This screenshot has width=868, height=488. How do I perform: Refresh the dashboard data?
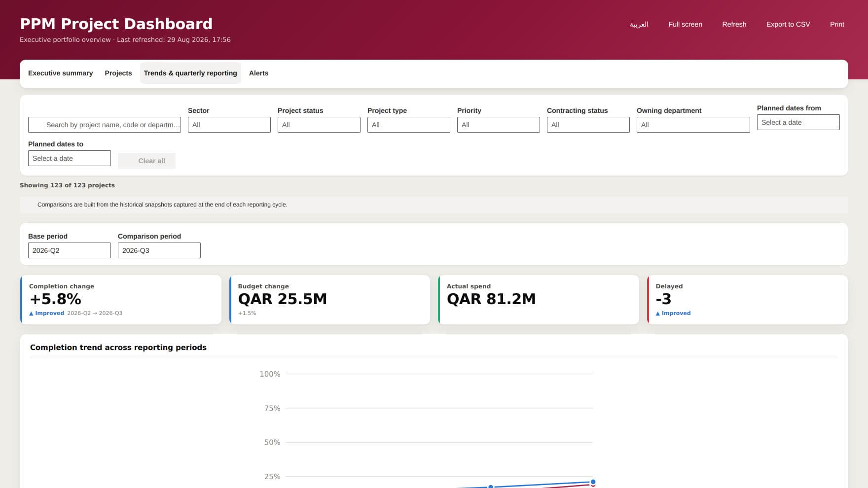point(734,24)
